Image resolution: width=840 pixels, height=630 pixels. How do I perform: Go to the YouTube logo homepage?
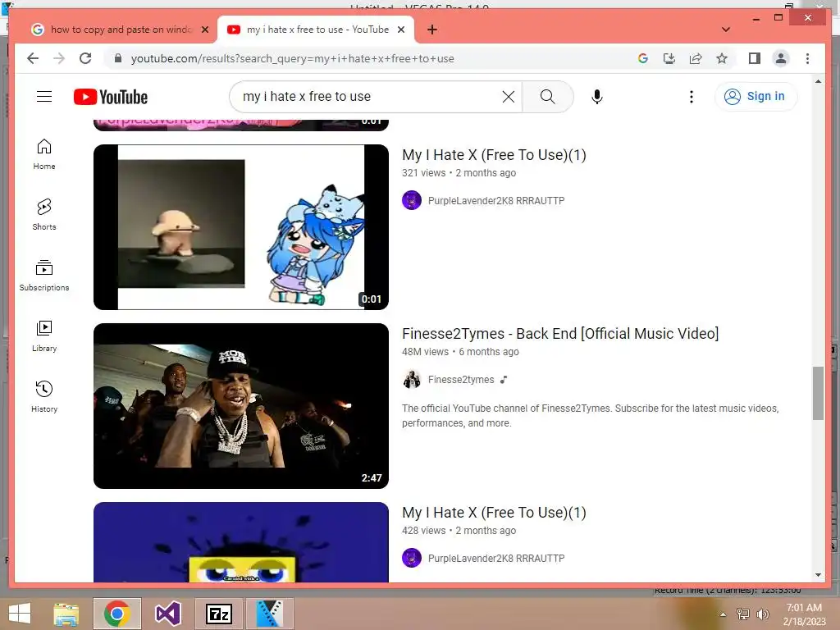111,97
